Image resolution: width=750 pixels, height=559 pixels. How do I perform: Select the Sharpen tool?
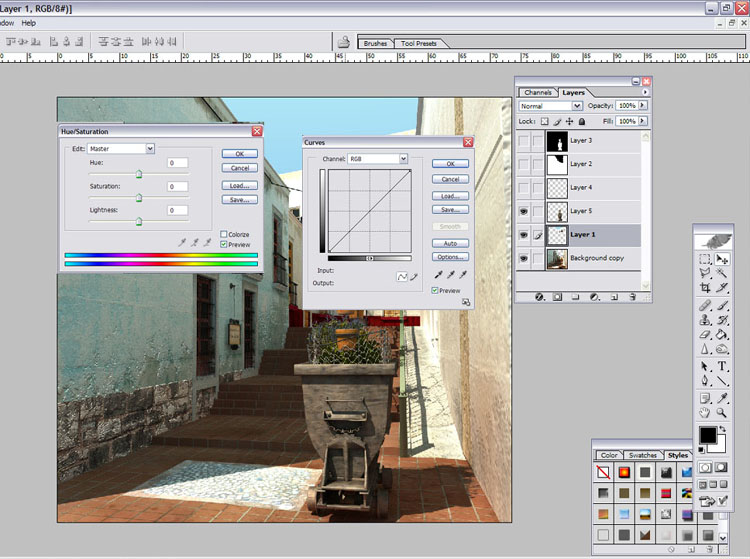(x=705, y=350)
